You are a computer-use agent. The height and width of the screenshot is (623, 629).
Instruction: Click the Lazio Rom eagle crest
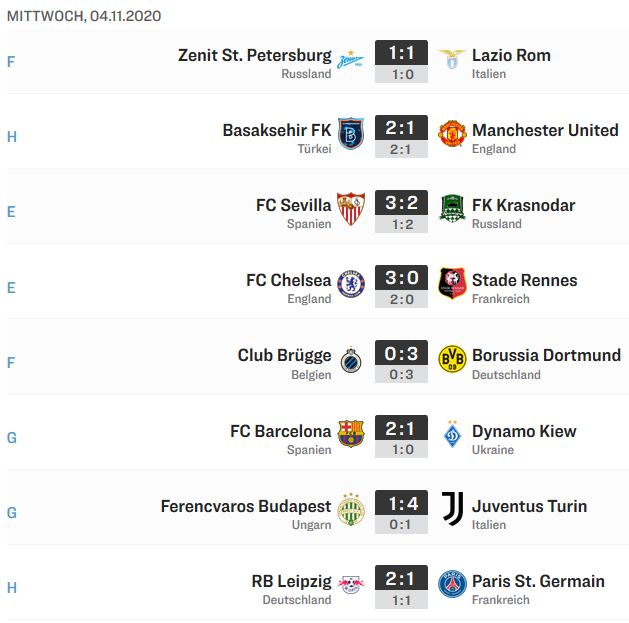pyautogui.click(x=452, y=59)
